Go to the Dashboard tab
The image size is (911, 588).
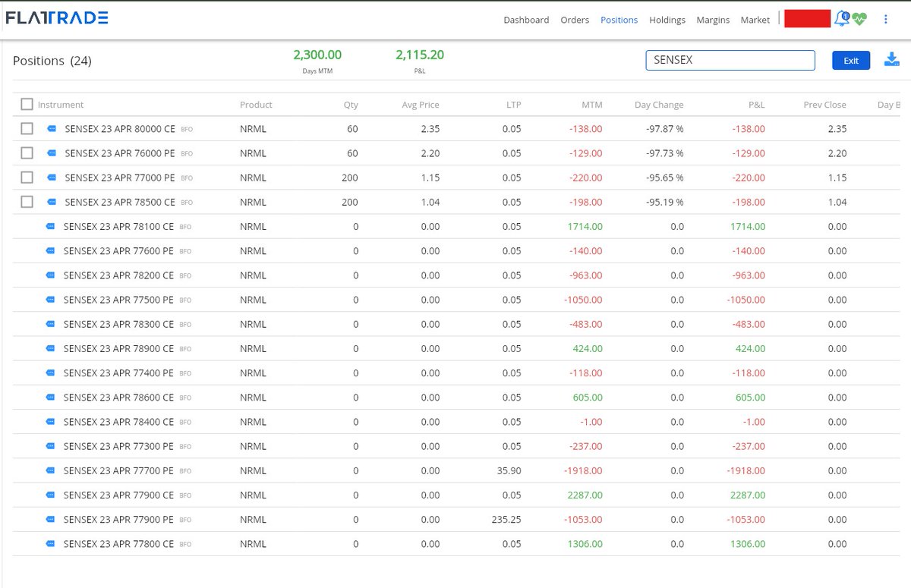click(x=526, y=20)
